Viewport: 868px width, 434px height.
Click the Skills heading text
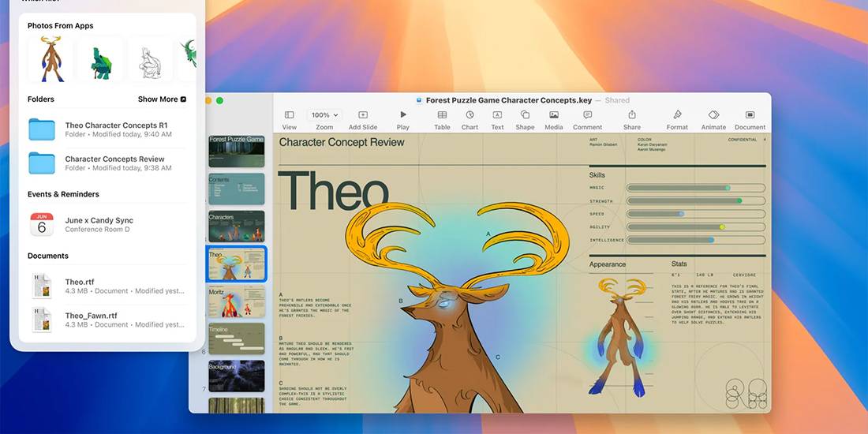[x=597, y=175]
